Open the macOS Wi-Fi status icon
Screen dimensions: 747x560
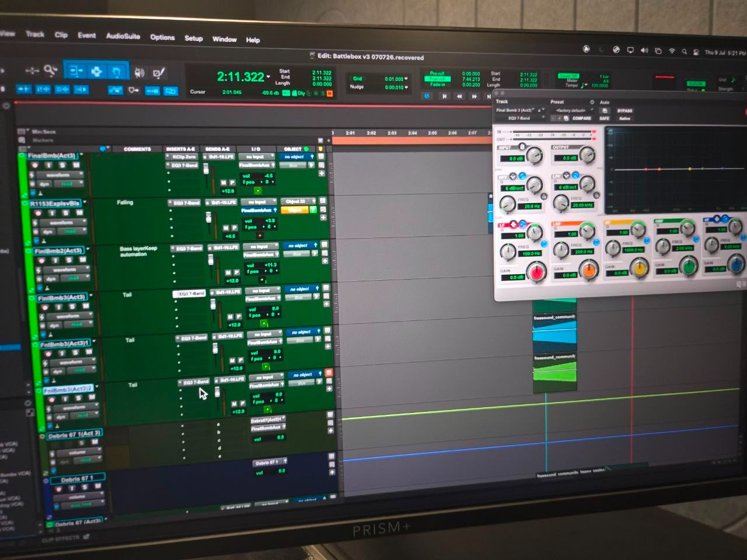click(x=672, y=51)
